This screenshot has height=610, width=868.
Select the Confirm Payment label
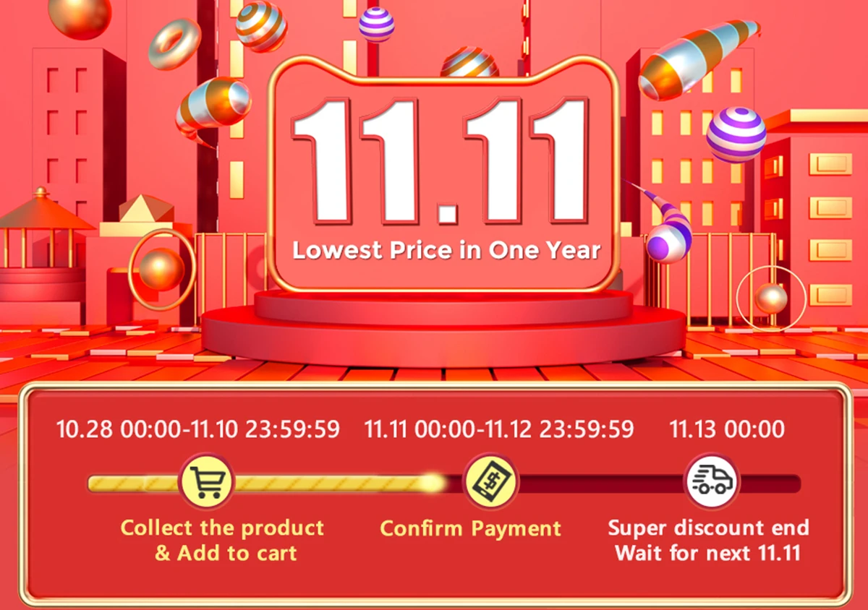point(471,528)
